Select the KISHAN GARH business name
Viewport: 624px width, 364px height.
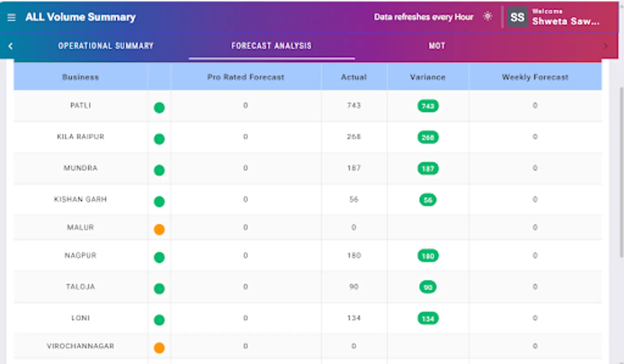[81, 199]
